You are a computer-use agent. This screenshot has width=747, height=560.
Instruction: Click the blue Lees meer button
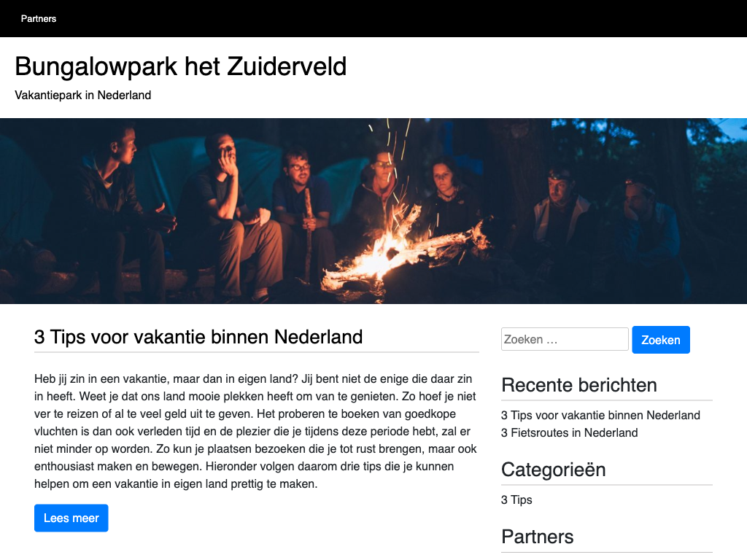point(71,518)
